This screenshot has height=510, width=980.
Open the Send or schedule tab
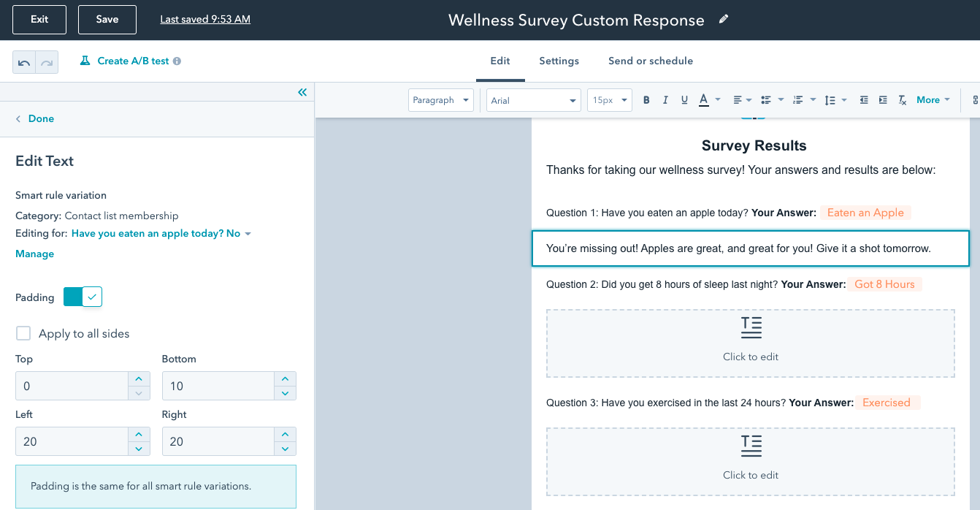pos(651,61)
